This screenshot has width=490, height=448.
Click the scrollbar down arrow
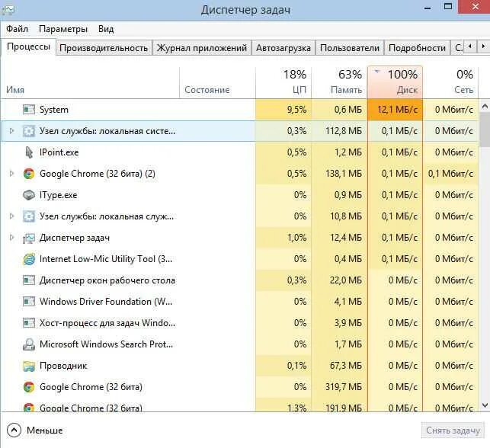coord(485,405)
